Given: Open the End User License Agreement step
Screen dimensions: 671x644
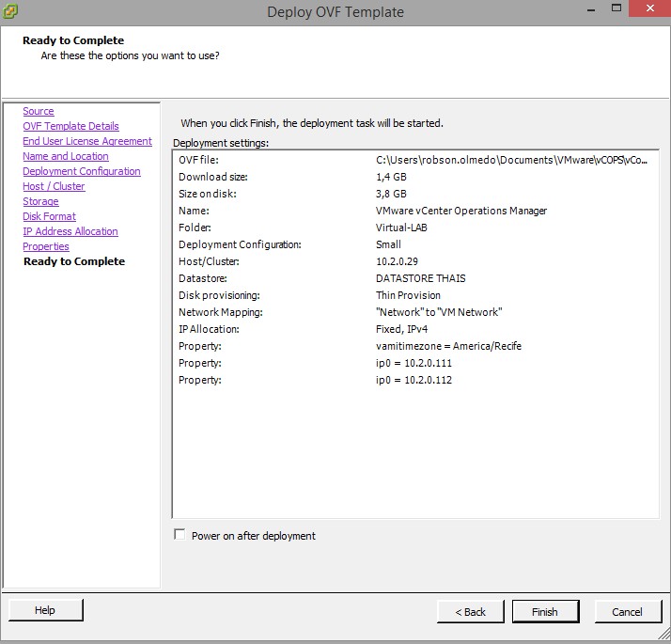Looking at the screenshot, I should [x=86, y=141].
